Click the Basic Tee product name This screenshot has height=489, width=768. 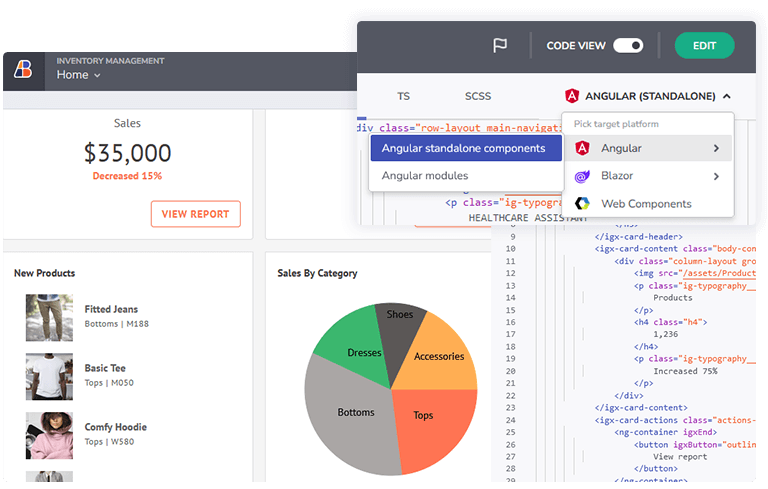tap(105, 368)
